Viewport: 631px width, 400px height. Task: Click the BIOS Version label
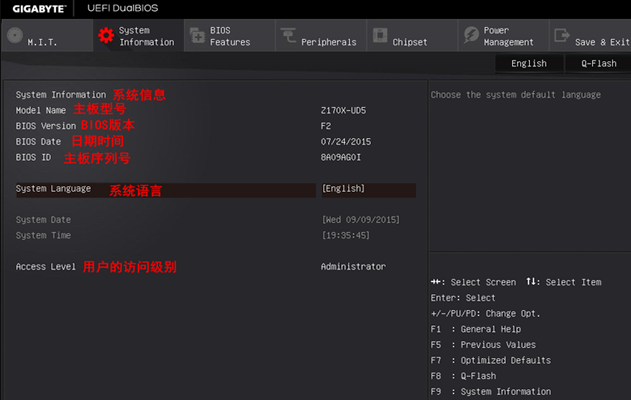click(x=46, y=126)
